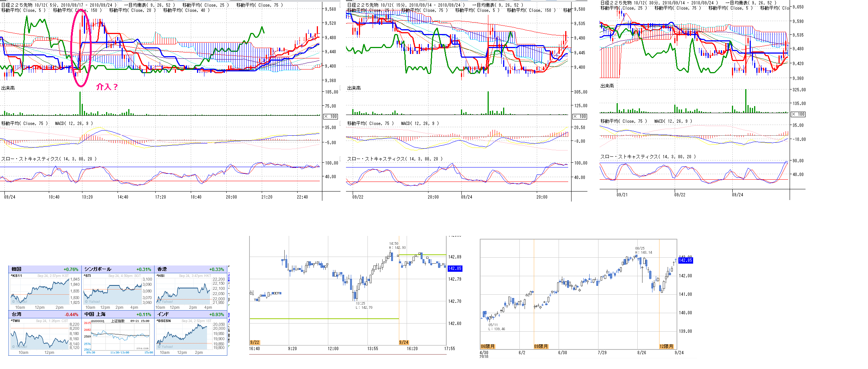The height and width of the screenshot is (369, 868).
Task: Select the 09限月 contract month label
Action: (x=541, y=346)
